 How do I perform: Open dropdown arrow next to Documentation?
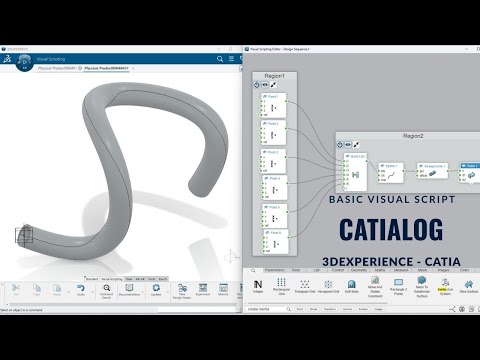143,292
